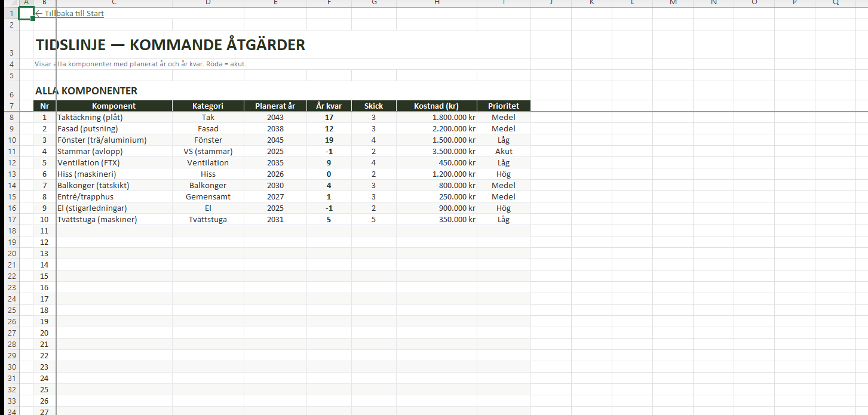Select row header 34

click(11, 411)
